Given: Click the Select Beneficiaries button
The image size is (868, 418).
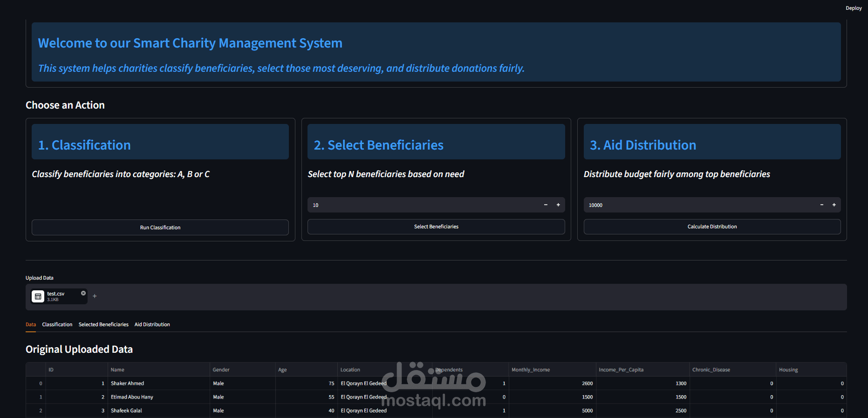Looking at the screenshot, I should 436,226.
